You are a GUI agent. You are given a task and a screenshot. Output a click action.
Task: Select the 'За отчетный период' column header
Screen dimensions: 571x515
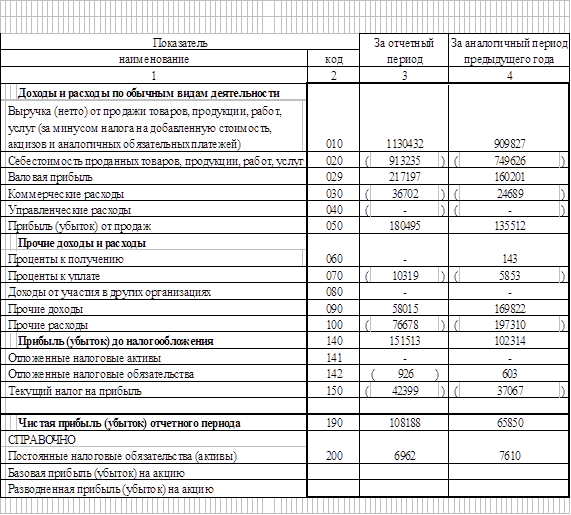pyautogui.click(x=404, y=51)
